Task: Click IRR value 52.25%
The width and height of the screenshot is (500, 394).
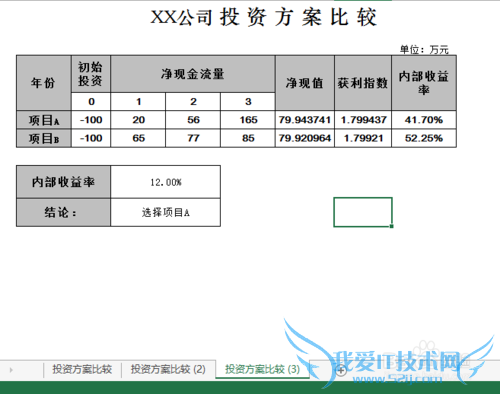Action: [x=424, y=138]
